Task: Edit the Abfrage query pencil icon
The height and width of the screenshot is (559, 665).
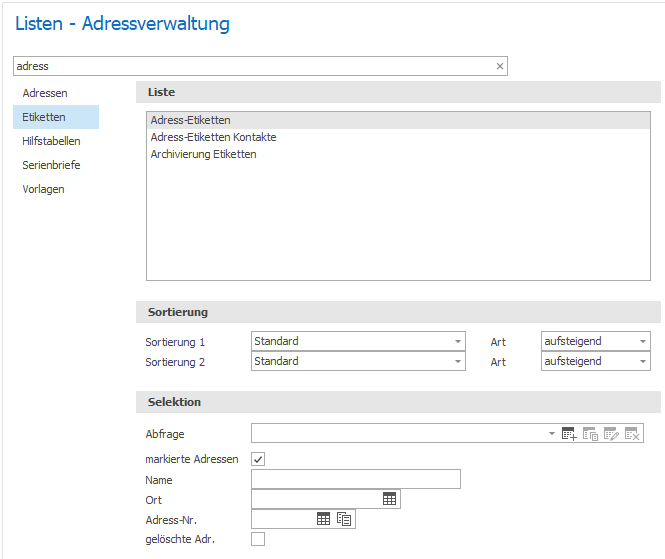Action: tap(611, 433)
